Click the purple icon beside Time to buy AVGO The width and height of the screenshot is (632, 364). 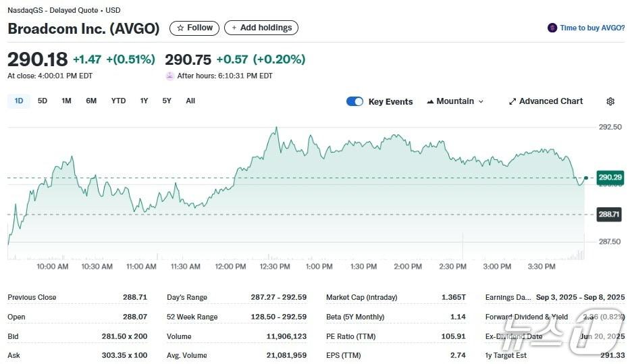[x=552, y=28]
